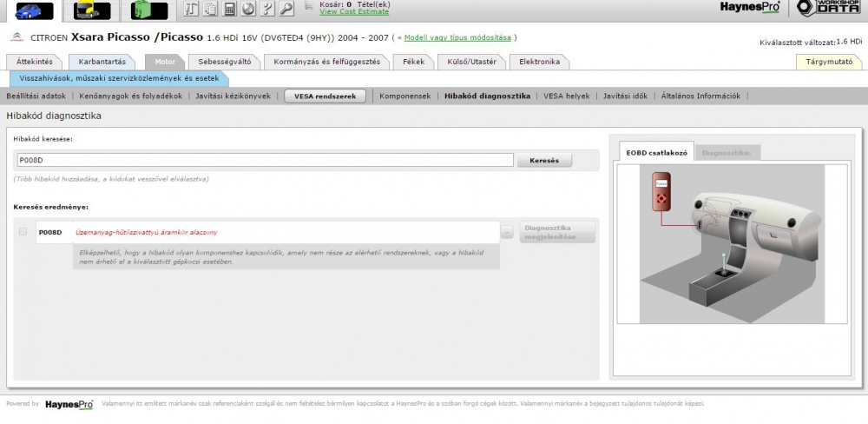Click the Keresés search button
The height and width of the screenshot is (424, 868).
(544, 160)
